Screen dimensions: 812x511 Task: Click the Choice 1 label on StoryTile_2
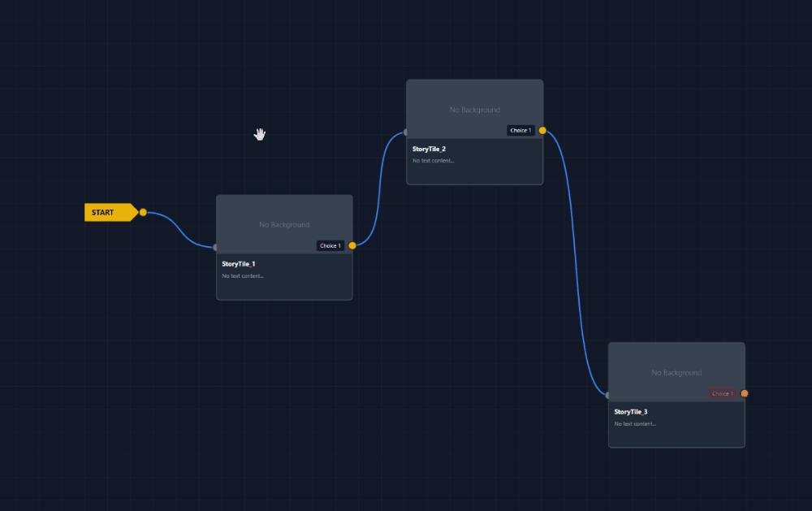pos(520,130)
